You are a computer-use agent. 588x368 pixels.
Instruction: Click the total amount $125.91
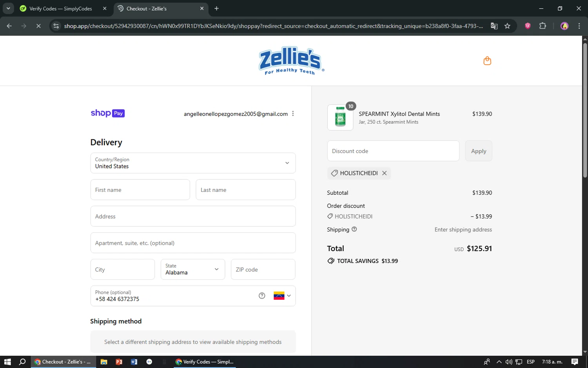[x=479, y=248]
